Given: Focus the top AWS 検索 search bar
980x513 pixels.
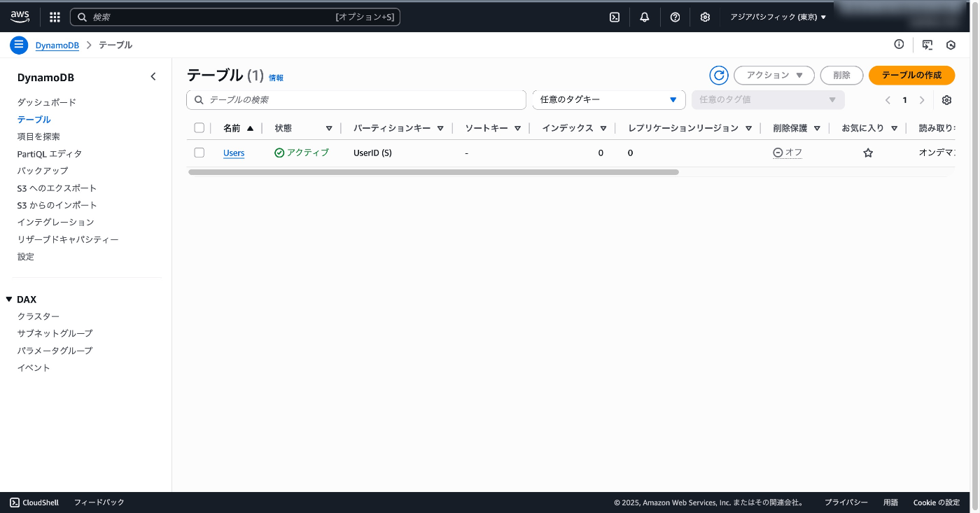Looking at the screenshot, I should click(x=235, y=17).
